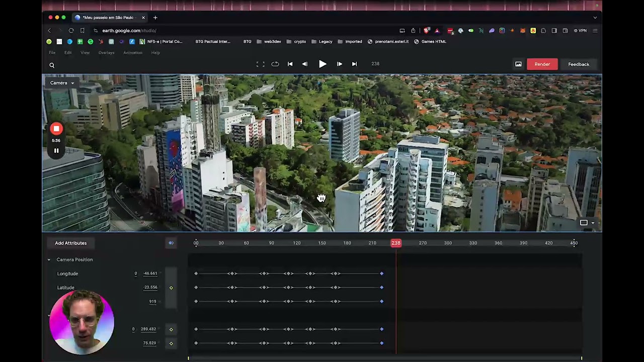The width and height of the screenshot is (644, 362).
Task: Open the File menu
Action: coord(52,53)
